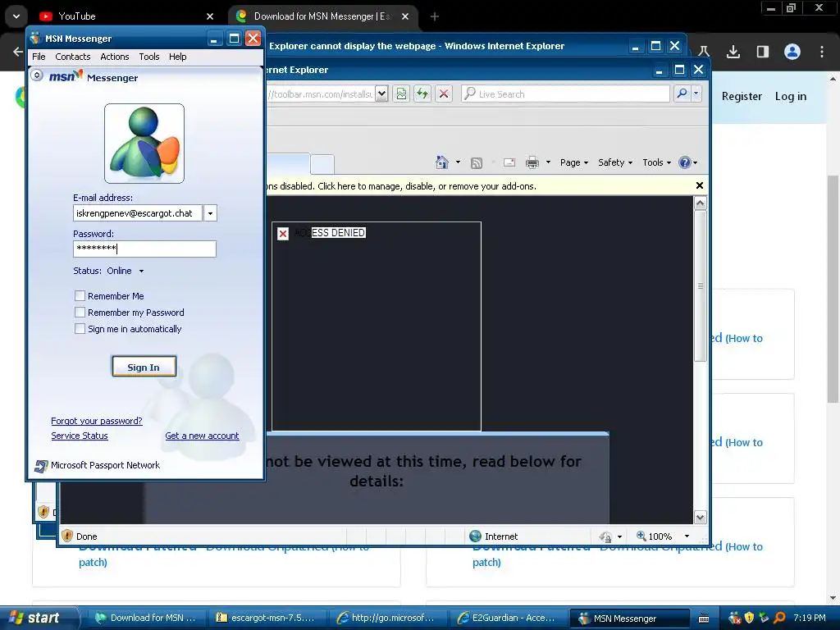The width and height of the screenshot is (840, 630).
Task: Click the MSN Messenger user avatar picture
Action: pos(144,144)
